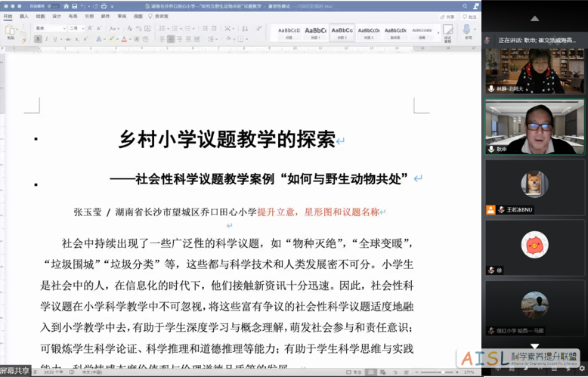The width and height of the screenshot is (588, 377).
Task: Click the Paste clipboard icon
Action: [x=10, y=30]
